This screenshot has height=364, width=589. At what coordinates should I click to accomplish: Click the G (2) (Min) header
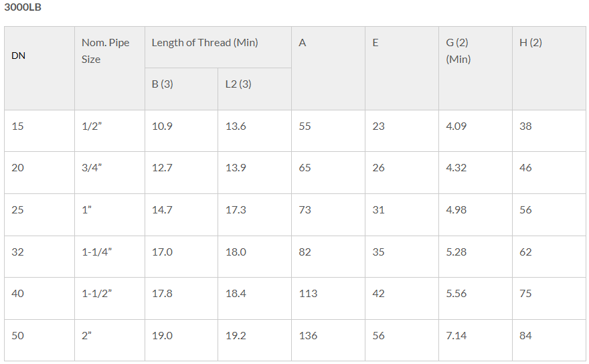pyautogui.click(x=476, y=68)
